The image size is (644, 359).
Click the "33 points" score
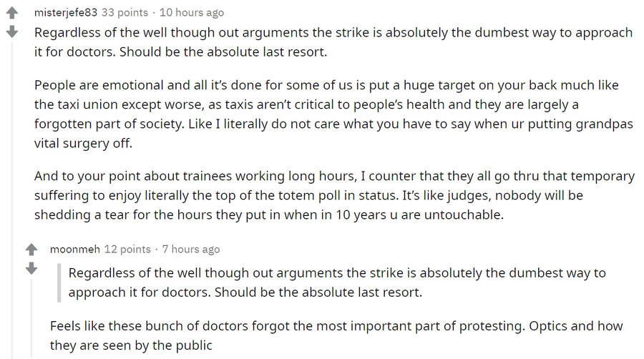pos(125,12)
